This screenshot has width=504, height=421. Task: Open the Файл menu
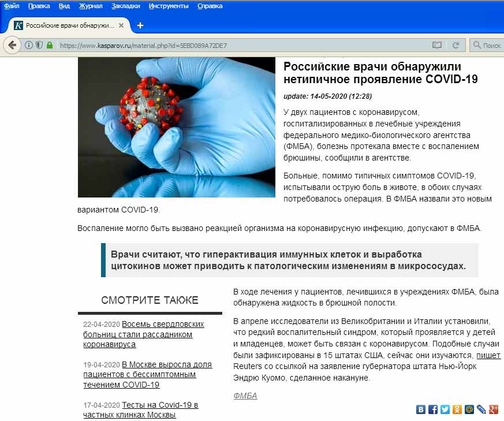tap(12, 6)
